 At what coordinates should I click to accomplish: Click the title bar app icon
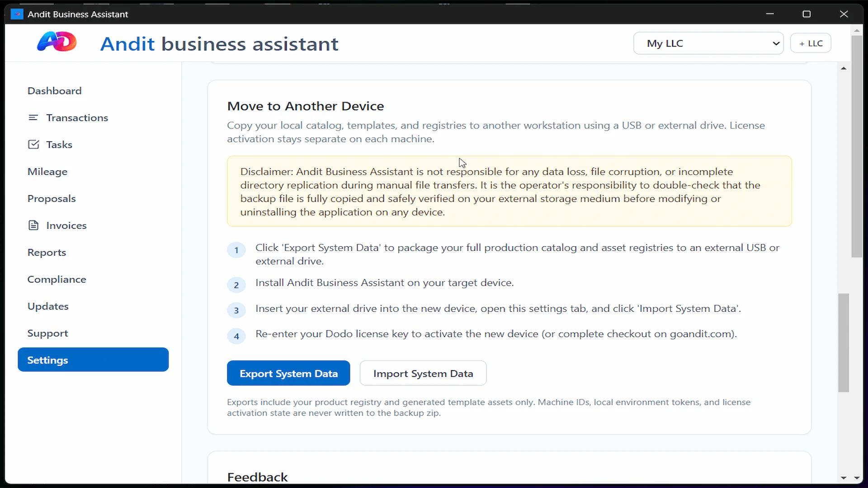pyautogui.click(x=17, y=14)
